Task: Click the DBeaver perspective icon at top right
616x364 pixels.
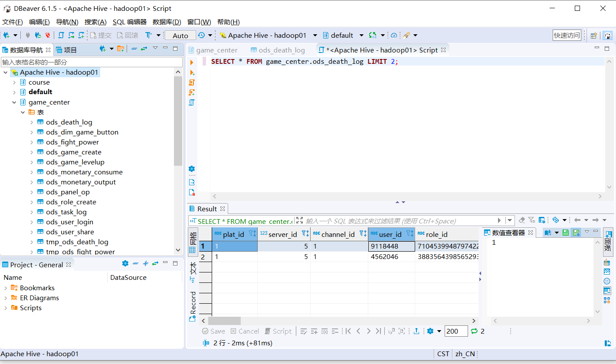Action: [608, 36]
